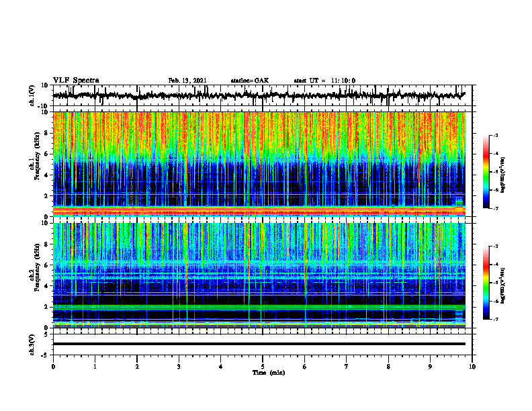
Task: Select the "start UT = 11:10:0" text
Action: coord(324,81)
